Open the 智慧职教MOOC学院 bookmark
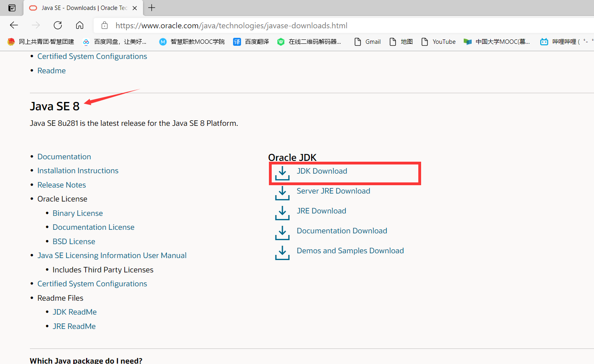 (x=192, y=42)
